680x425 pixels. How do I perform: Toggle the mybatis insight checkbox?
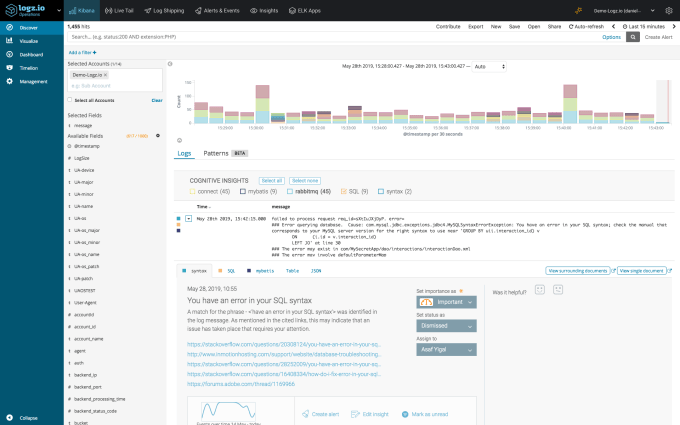point(244,190)
